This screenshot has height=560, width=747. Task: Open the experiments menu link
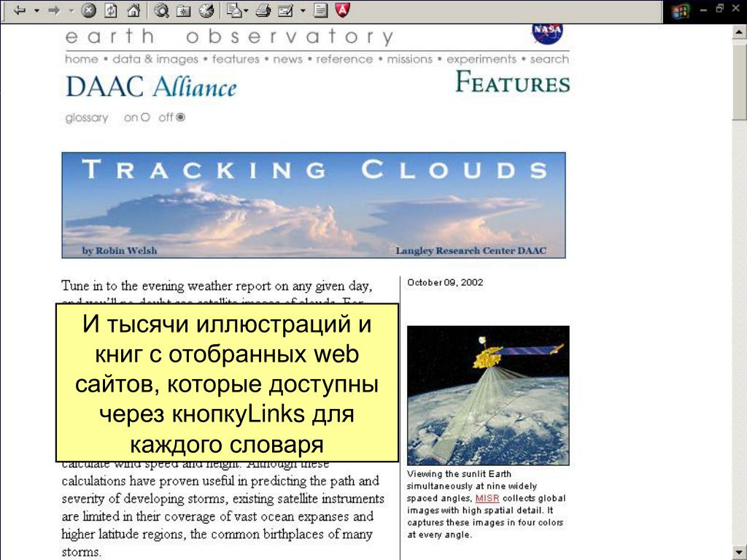click(x=481, y=60)
